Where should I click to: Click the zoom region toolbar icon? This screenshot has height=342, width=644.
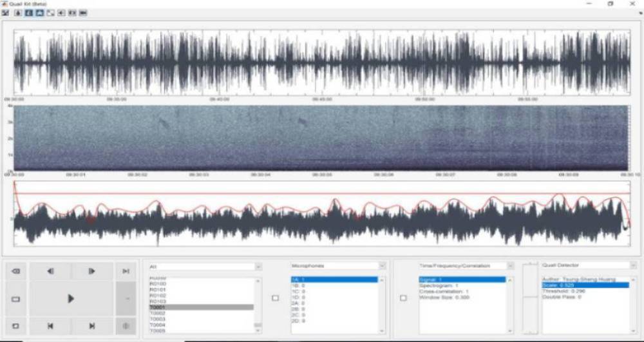pos(50,13)
